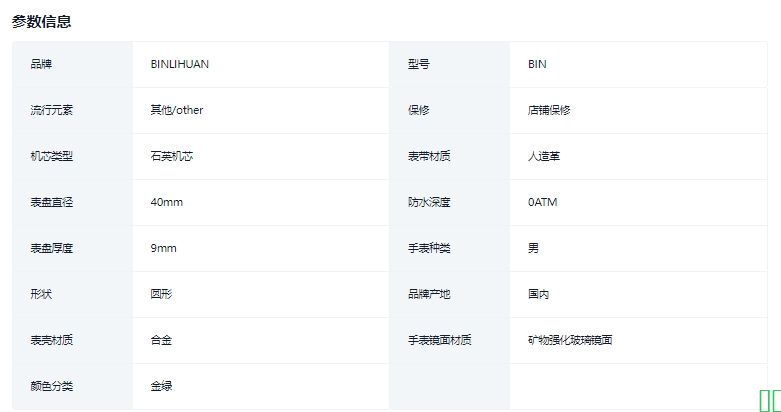Image resolution: width=781 pixels, height=412 pixels.
Task: Click the 0ATM water resistance value
Action: (x=542, y=202)
